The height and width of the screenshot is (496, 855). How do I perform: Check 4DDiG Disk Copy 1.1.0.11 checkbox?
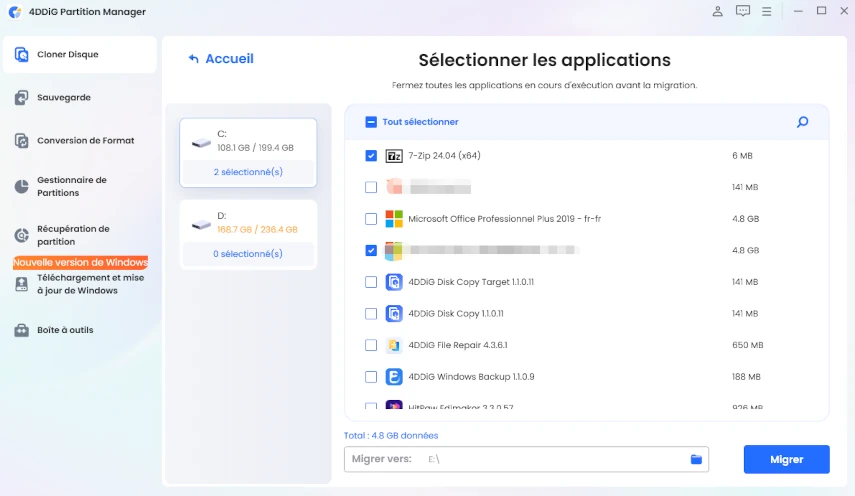tap(371, 314)
